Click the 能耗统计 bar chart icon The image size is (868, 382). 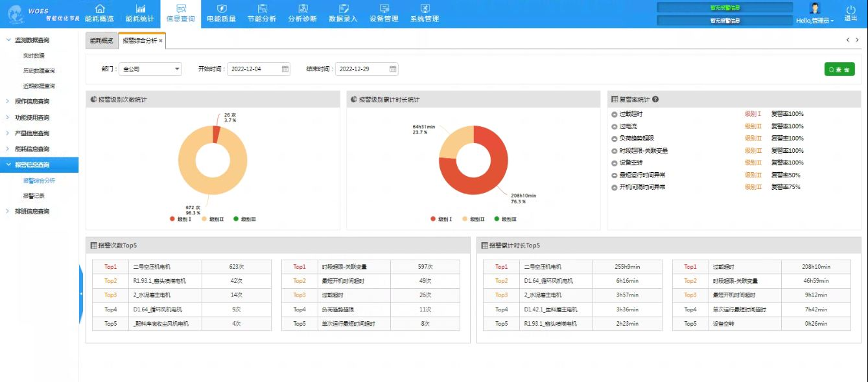(x=140, y=9)
